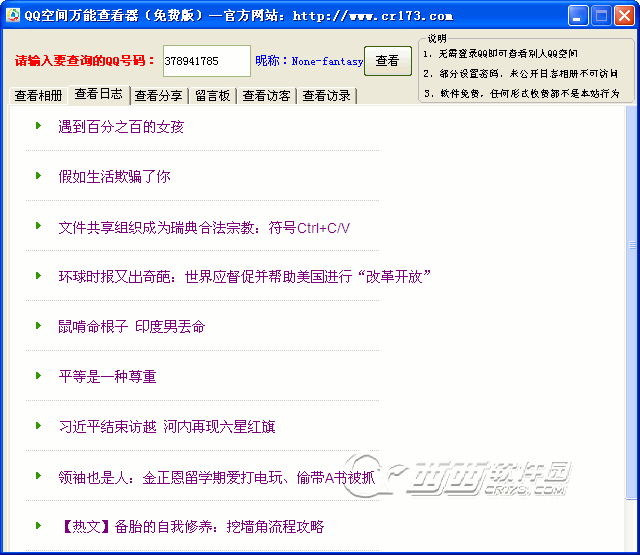Click the green arrow beside 平等是一种尊重
Image resolution: width=640 pixels, height=555 pixels.
click(38, 375)
